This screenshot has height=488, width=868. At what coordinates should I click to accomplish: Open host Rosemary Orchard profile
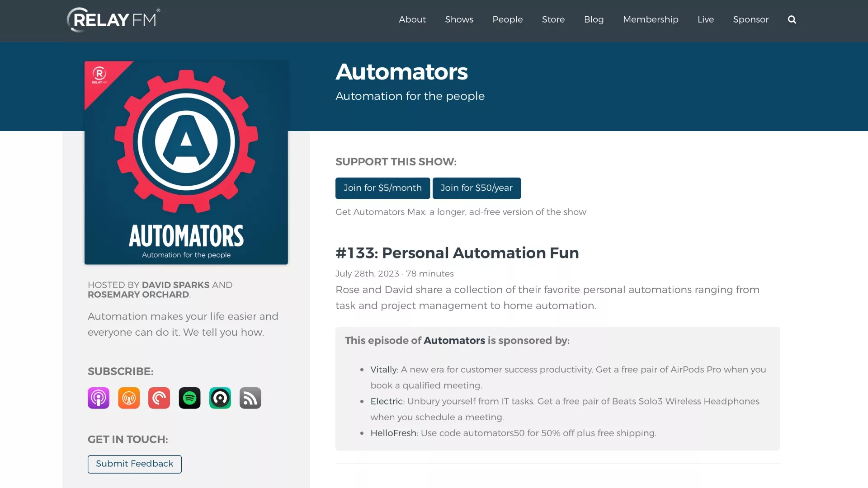click(x=138, y=295)
